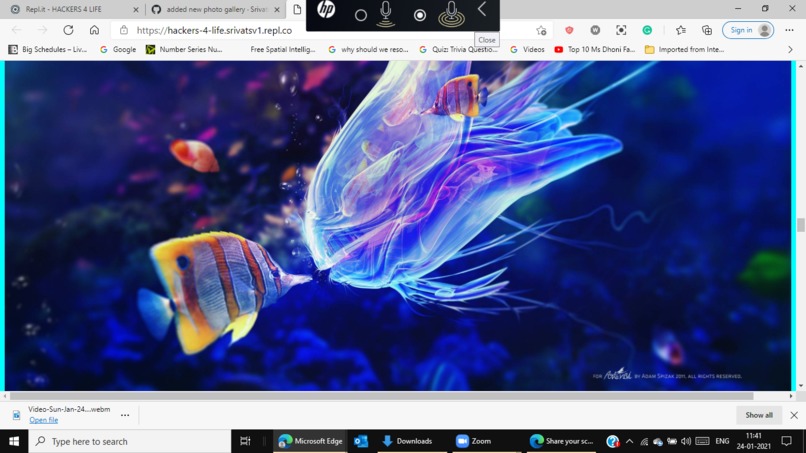Click vertical scrollbar up arrow
806x453 pixels.
pos(800,66)
